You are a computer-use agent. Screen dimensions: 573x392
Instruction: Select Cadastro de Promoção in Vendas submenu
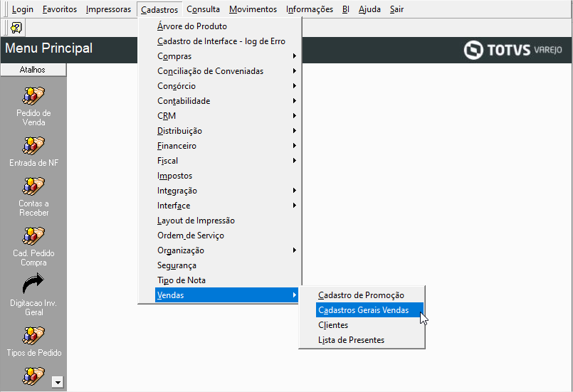[369, 295]
